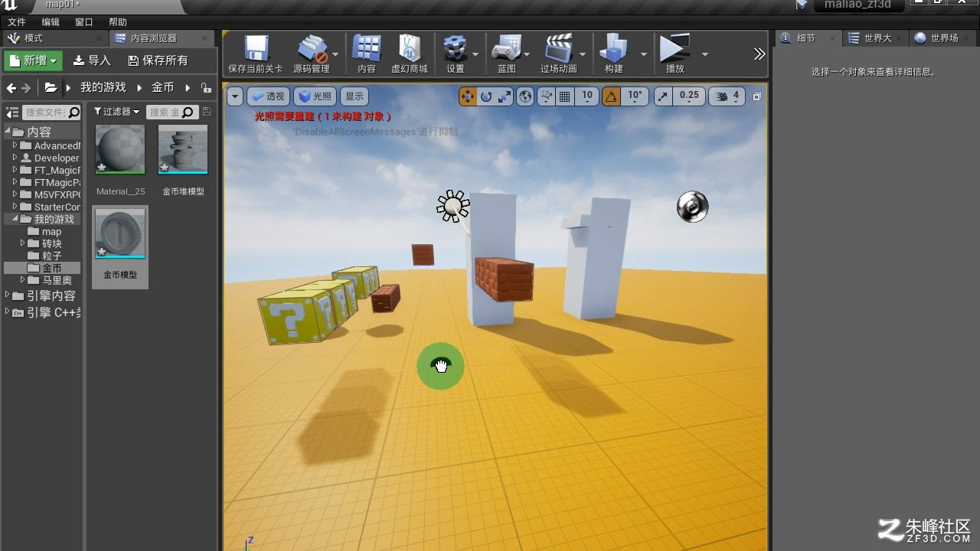This screenshot has width=980, height=551.
Task: Open the rotation snap 10° dropdown
Action: pyautogui.click(x=635, y=96)
